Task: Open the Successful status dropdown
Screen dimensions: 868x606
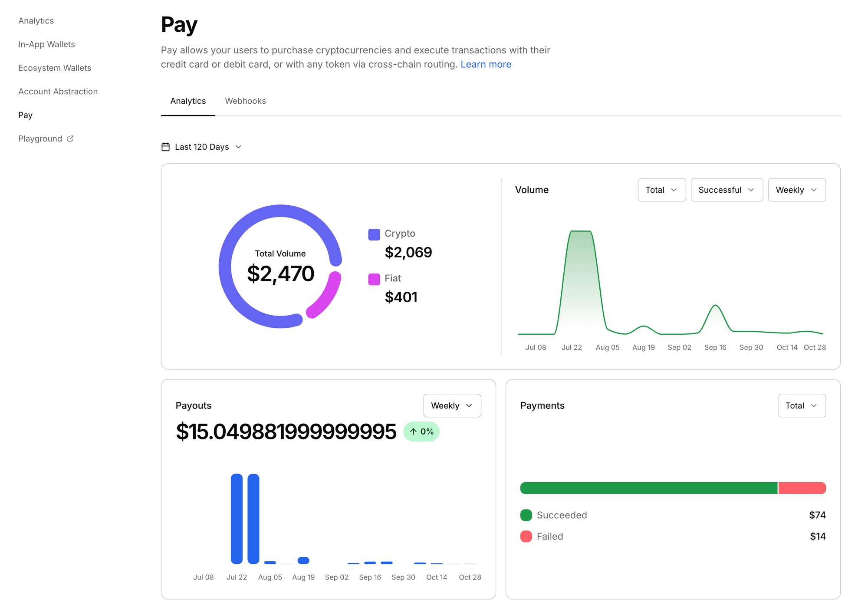Action: click(727, 190)
